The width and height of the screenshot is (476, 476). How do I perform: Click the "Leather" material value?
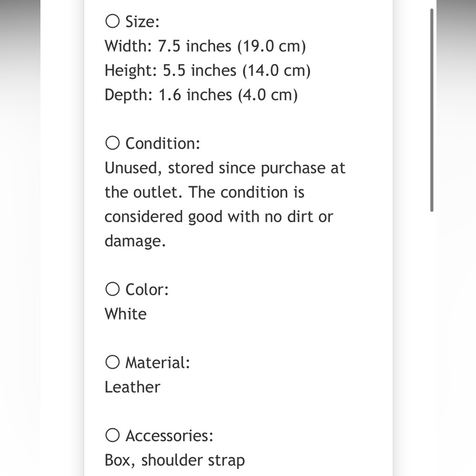[x=132, y=387]
